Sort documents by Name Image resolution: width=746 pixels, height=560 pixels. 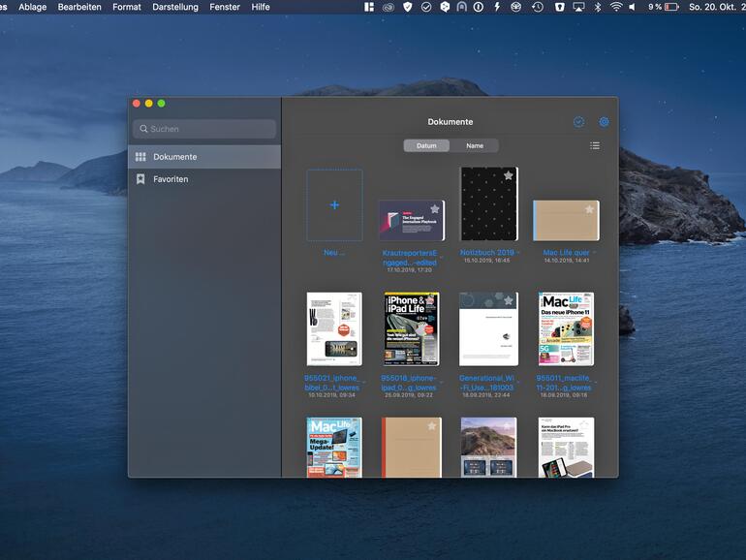pyautogui.click(x=475, y=145)
